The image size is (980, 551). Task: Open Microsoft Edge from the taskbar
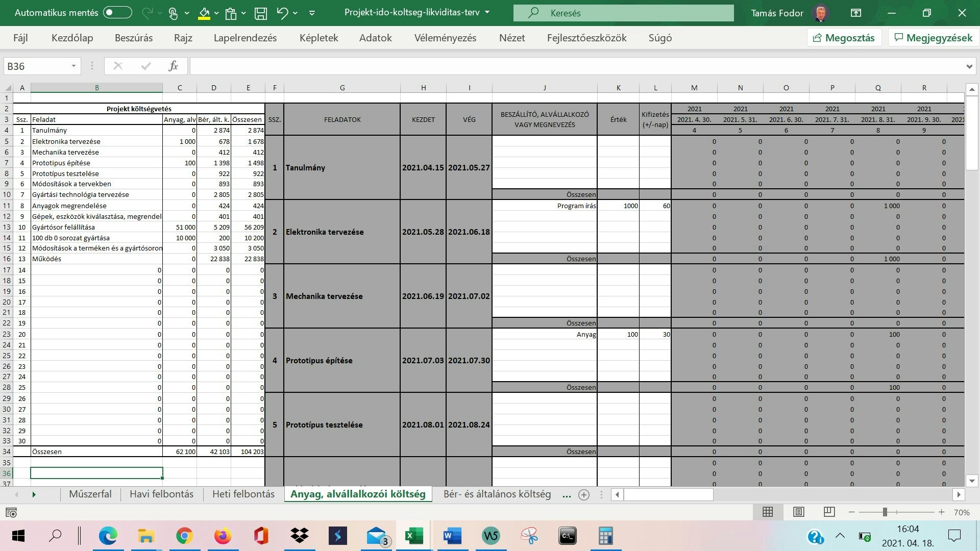coord(108,536)
